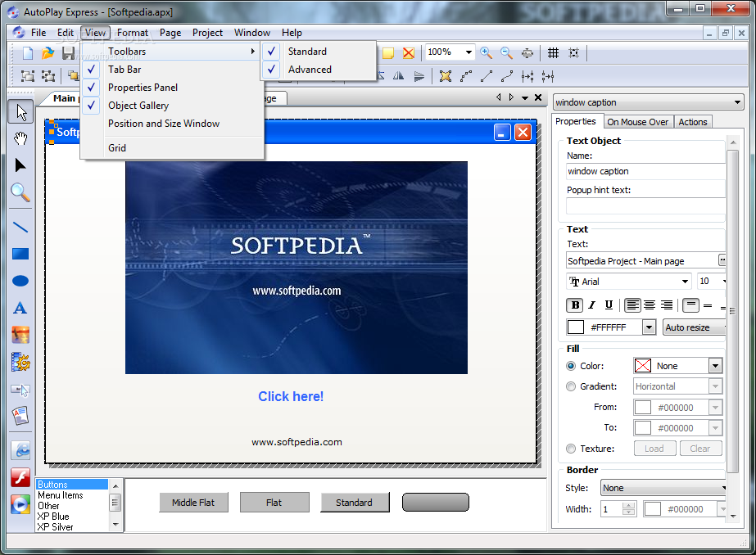Select the image object tool

click(20, 335)
